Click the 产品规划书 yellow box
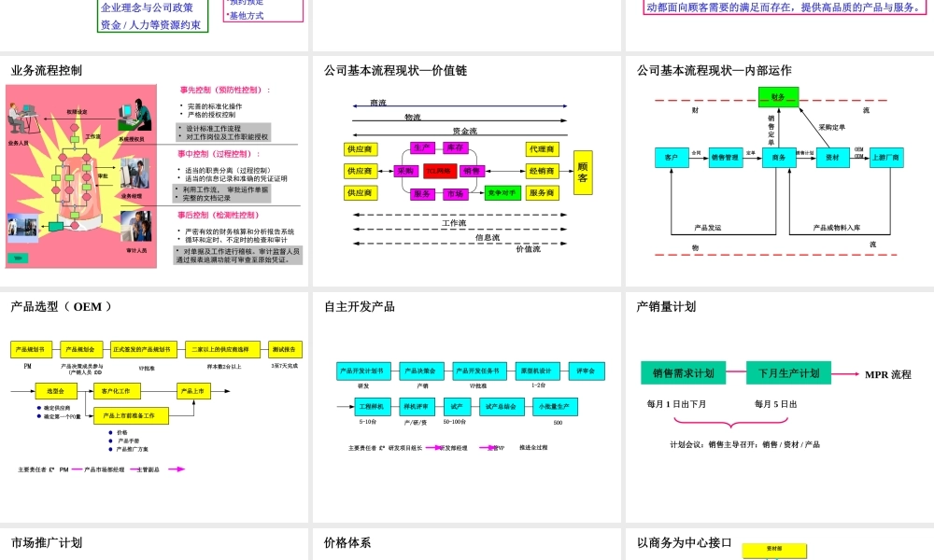Viewport: 934px width, 560px height. tap(31, 349)
